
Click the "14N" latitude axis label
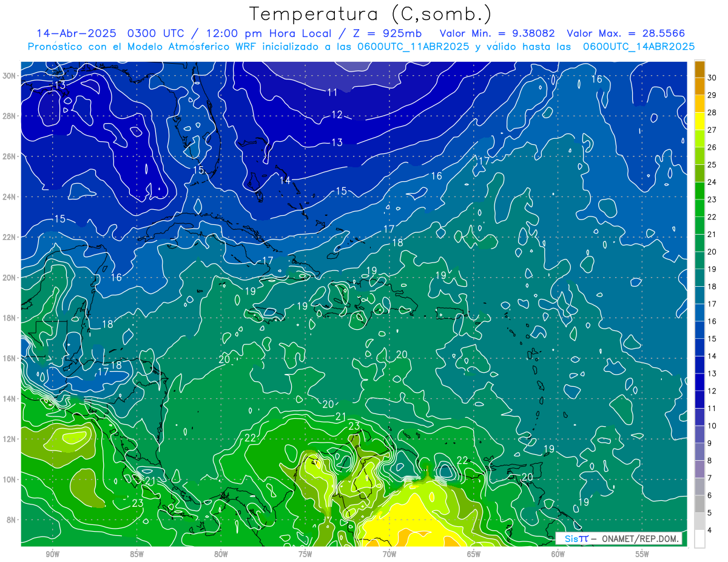[x=10, y=398]
